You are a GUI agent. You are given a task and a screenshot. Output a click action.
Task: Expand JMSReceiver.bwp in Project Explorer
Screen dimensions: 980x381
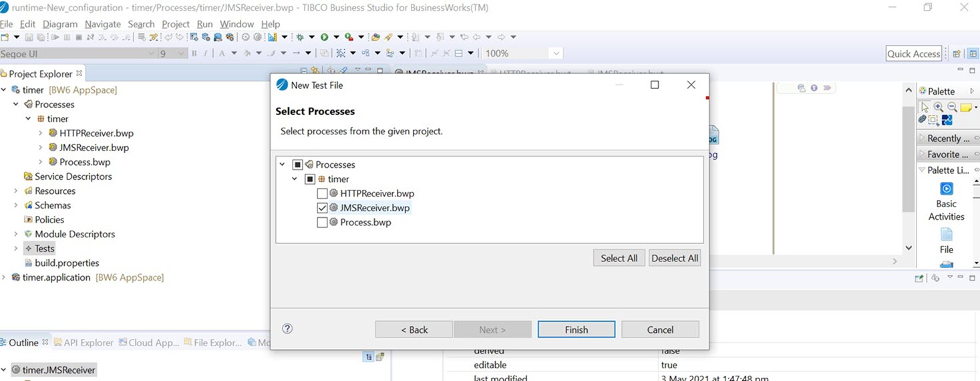[40, 148]
